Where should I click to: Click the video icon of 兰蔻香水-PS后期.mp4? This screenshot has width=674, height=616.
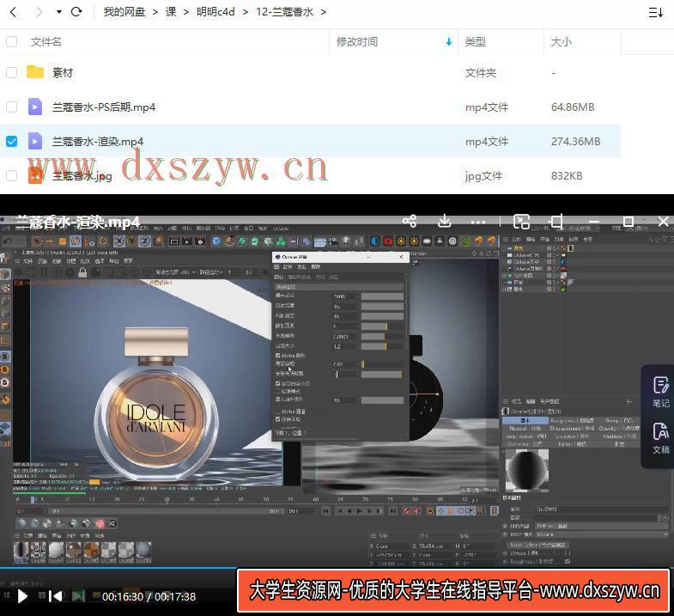[x=35, y=107]
